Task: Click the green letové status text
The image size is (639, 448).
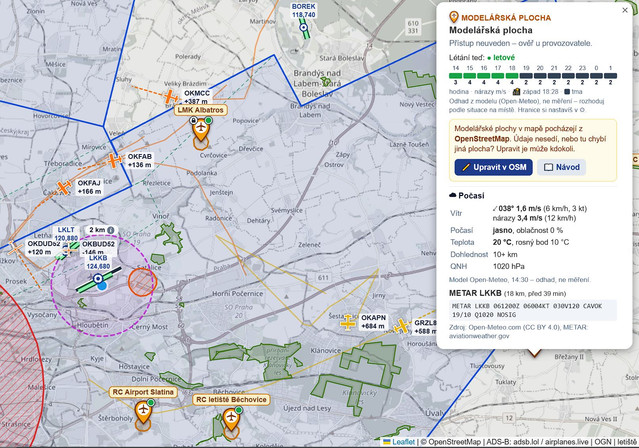Action: (x=504, y=58)
